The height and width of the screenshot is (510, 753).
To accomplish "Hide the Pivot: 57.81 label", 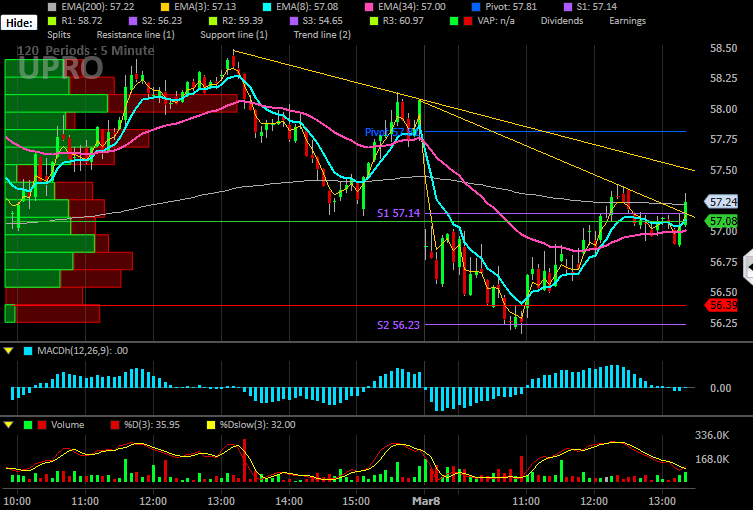I will (511, 7).
